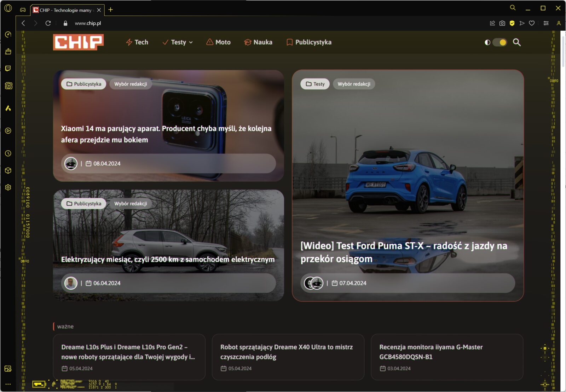Screen dimensions: 566x392
Task: Open a new browser tab
Action: 111,10
